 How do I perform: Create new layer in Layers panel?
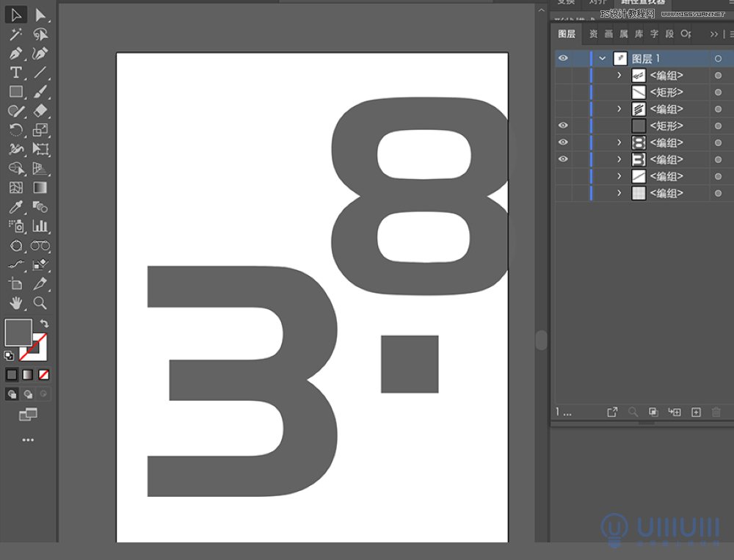click(x=697, y=412)
